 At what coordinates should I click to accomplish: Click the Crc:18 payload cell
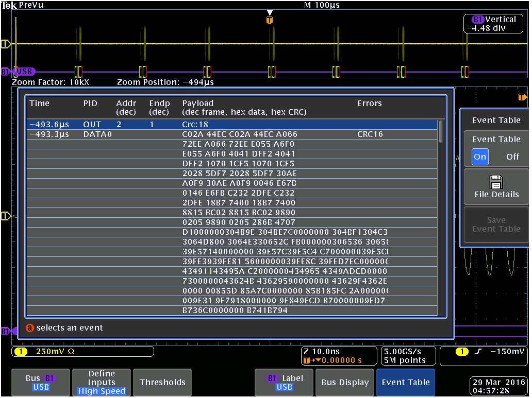coord(195,125)
